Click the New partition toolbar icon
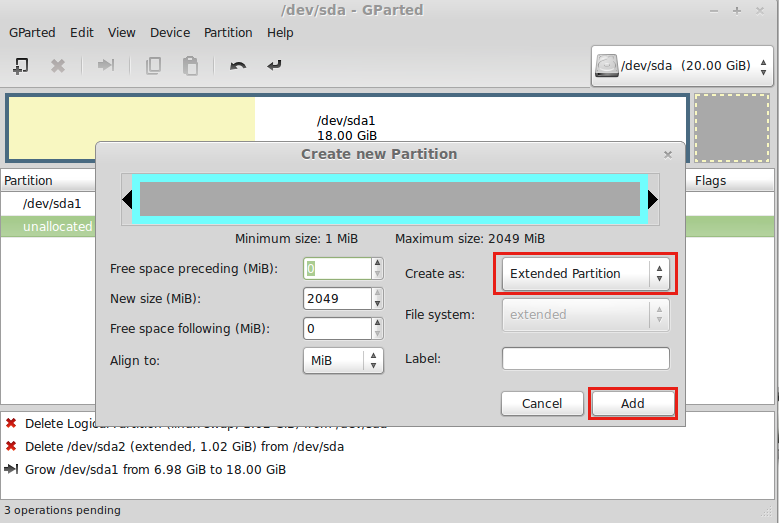The height and width of the screenshot is (523, 779). tap(20, 66)
